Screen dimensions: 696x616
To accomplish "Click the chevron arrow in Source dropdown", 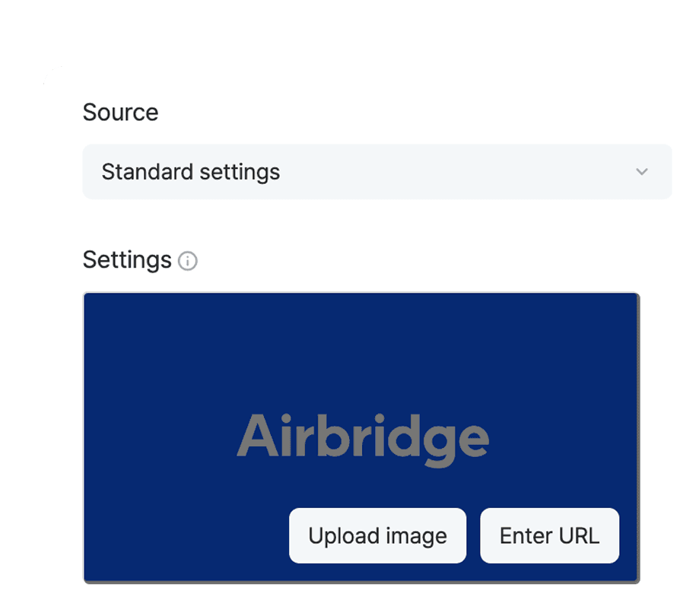I will pos(642,172).
